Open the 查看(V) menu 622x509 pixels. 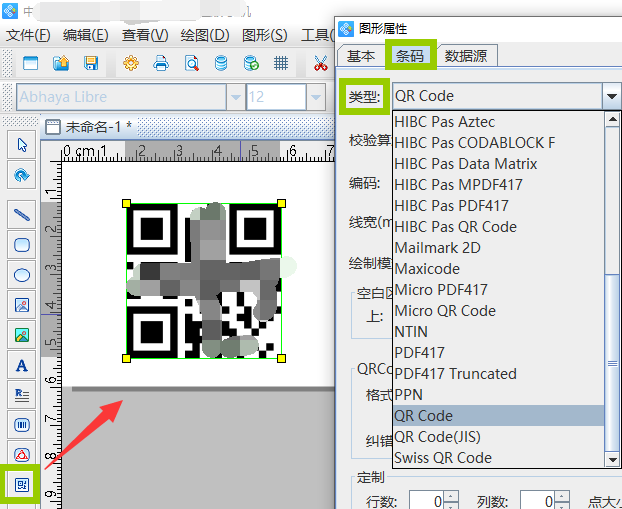pyautogui.click(x=145, y=35)
